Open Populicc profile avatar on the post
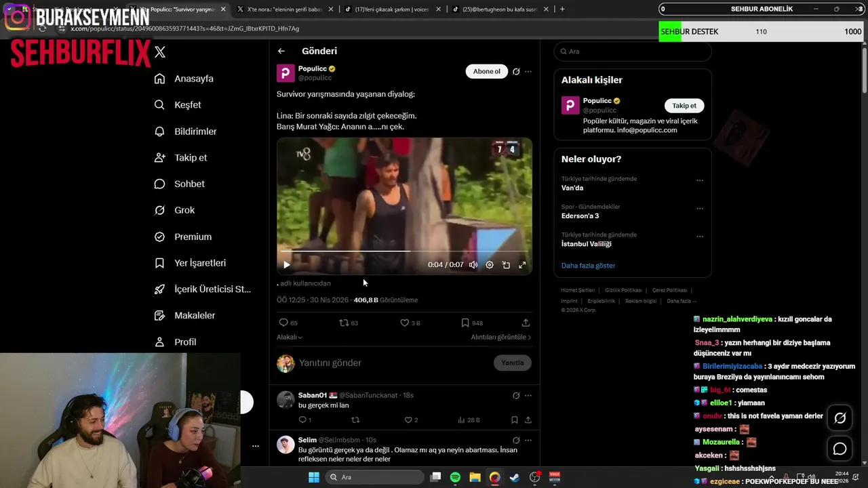The image size is (868, 488). coord(285,73)
